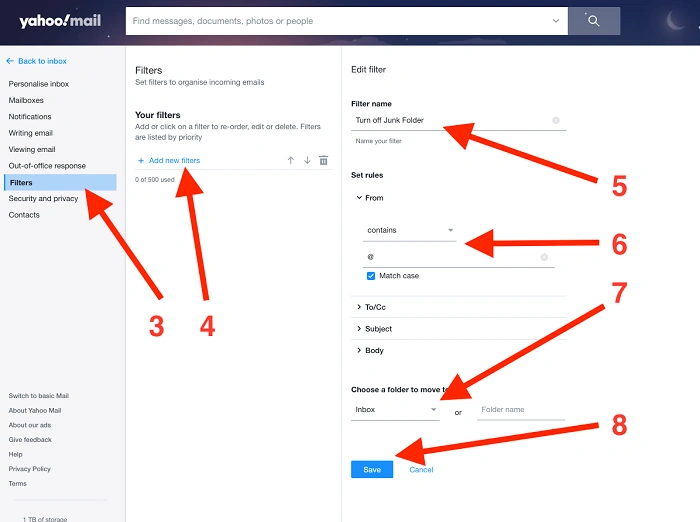Click the plus icon beside Add new filters
700x522 pixels.
pos(141,160)
